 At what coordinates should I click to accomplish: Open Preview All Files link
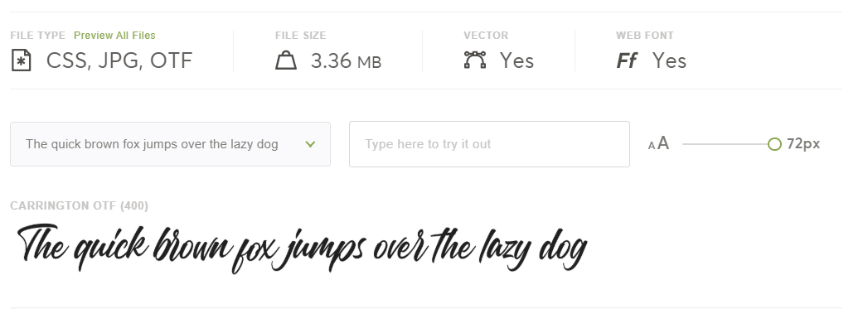[114, 36]
